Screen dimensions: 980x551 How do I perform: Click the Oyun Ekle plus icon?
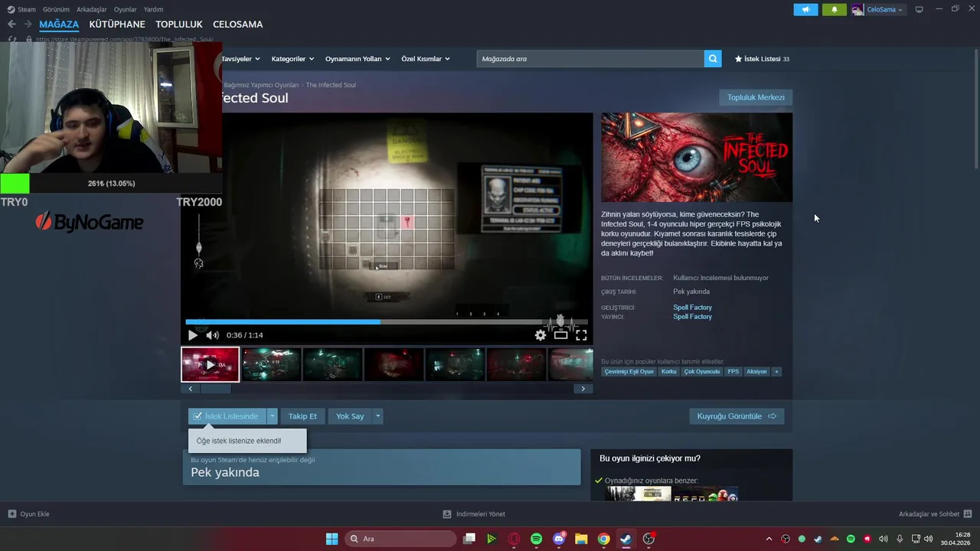point(11,514)
